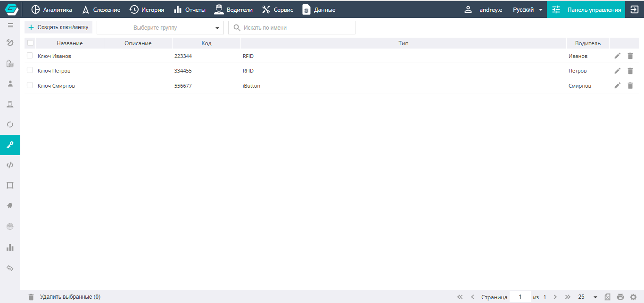Delete Ключ Иванов with trash icon
The image size is (644, 303).
(x=630, y=56)
